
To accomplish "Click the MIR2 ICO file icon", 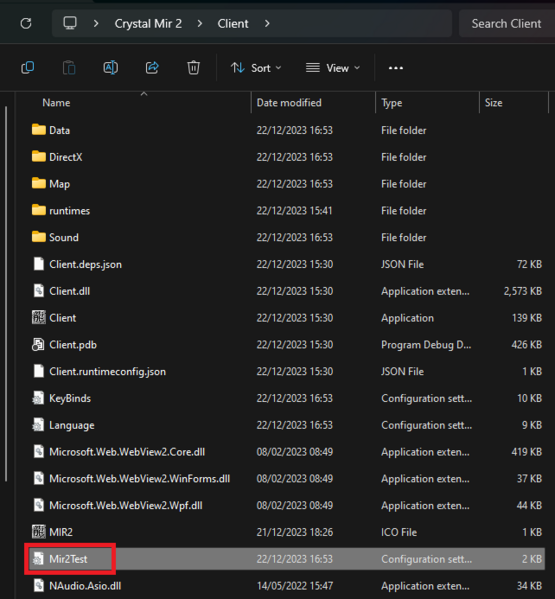I will (39, 532).
